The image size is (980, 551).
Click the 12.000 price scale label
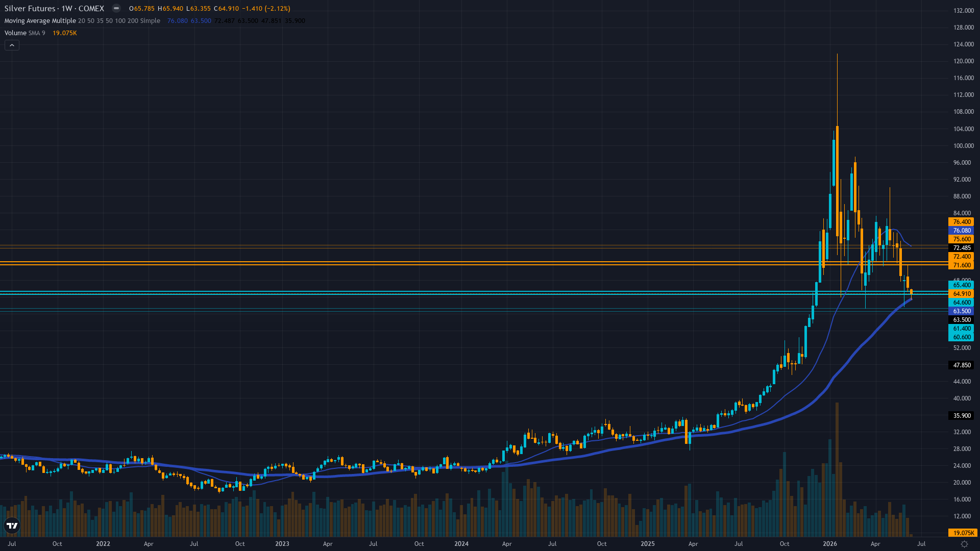962,516
